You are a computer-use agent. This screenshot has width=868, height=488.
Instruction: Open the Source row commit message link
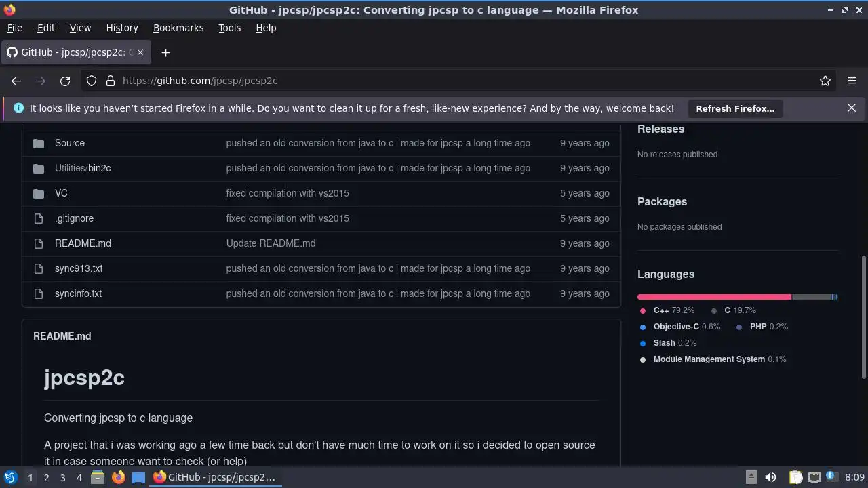tap(378, 143)
